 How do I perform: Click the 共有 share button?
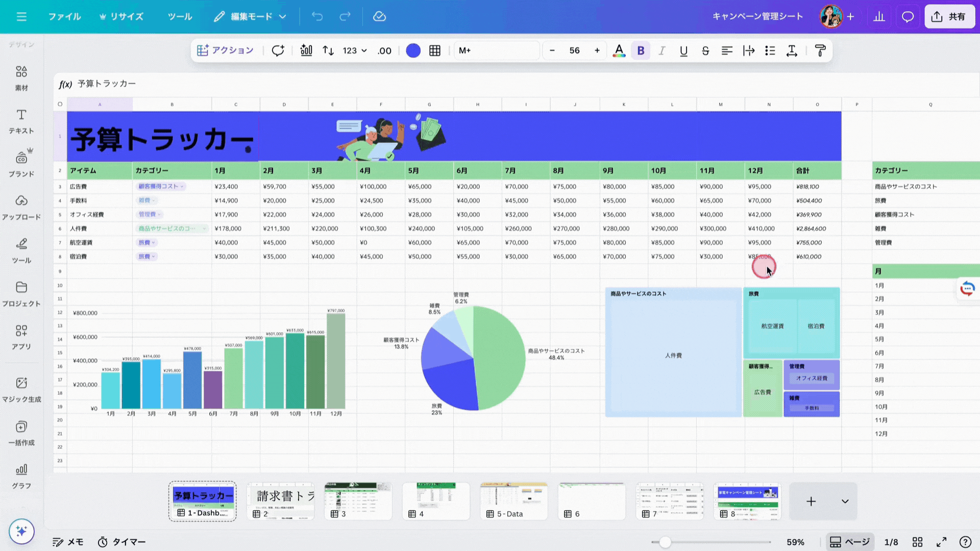(x=949, y=17)
